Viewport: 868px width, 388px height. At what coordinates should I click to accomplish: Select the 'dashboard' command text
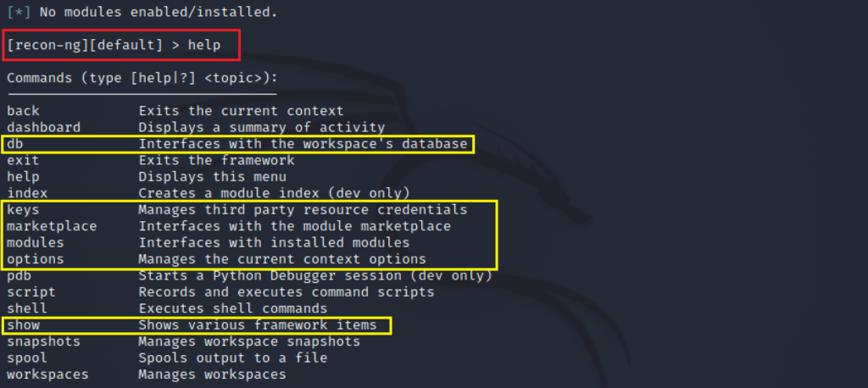pos(44,127)
